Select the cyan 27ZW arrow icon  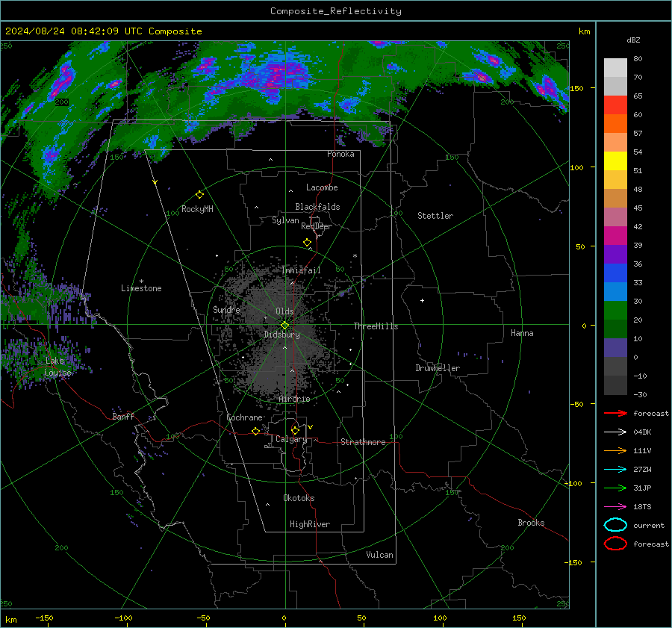pos(615,470)
